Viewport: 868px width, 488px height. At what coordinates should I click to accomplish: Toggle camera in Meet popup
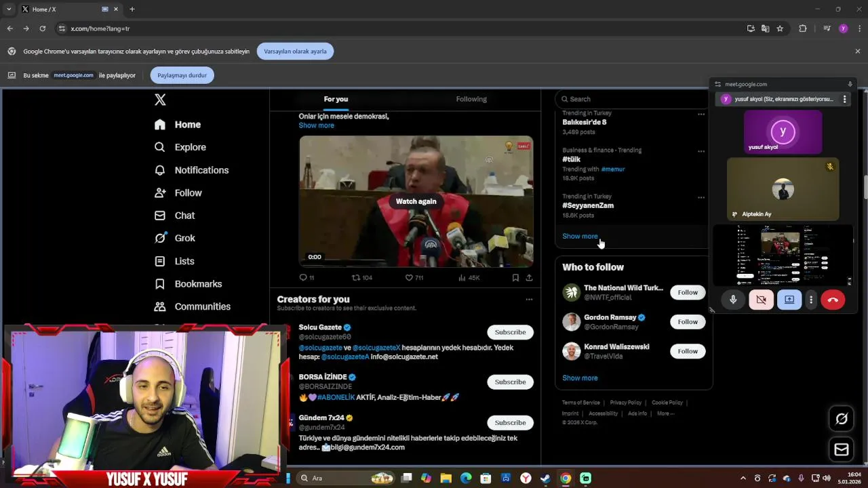point(761,300)
